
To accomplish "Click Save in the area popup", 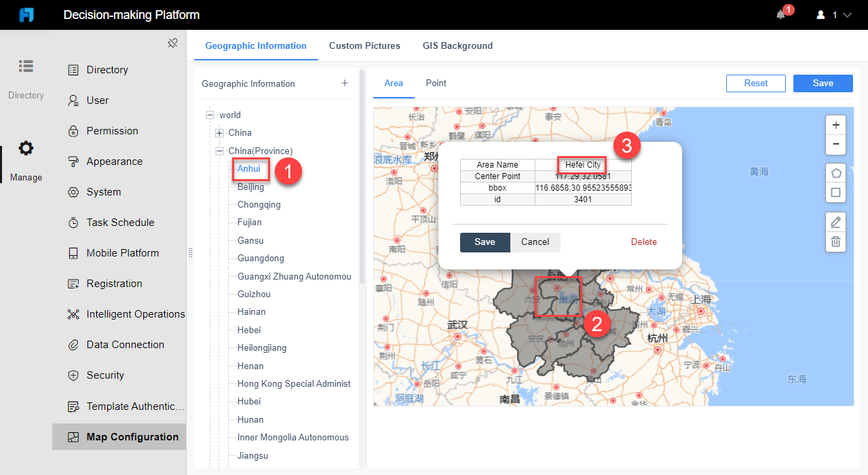I will (485, 242).
